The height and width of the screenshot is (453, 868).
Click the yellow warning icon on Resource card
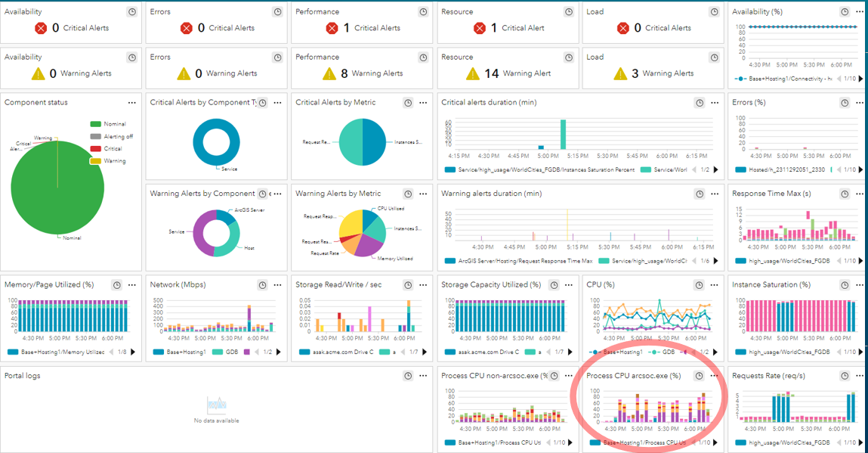(x=474, y=73)
